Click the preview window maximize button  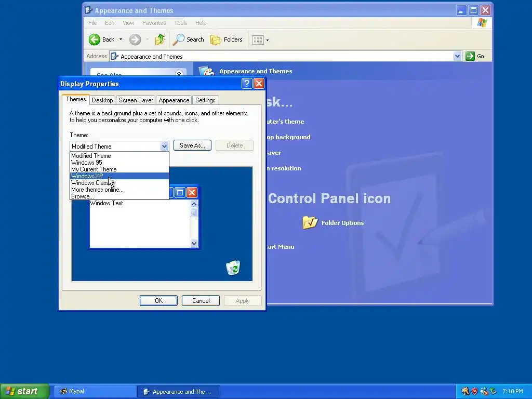tap(180, 193)
